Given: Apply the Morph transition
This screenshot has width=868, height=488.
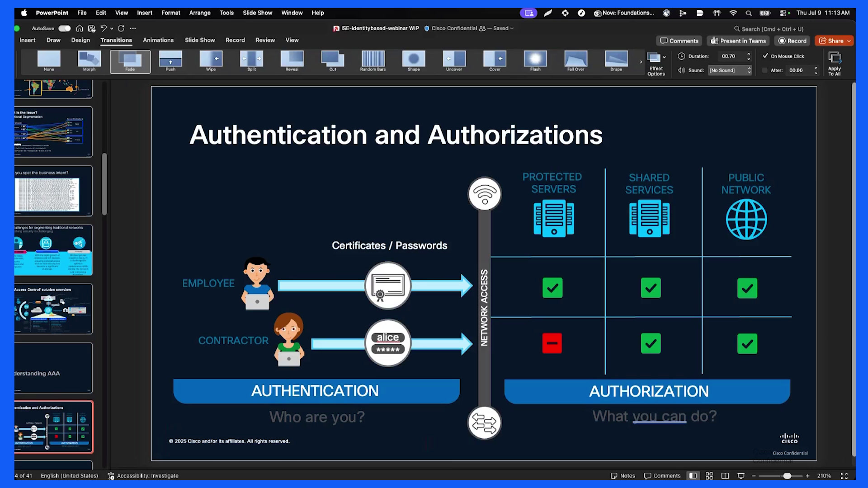Looking at the screenshot, I should (x=89, y=61).
